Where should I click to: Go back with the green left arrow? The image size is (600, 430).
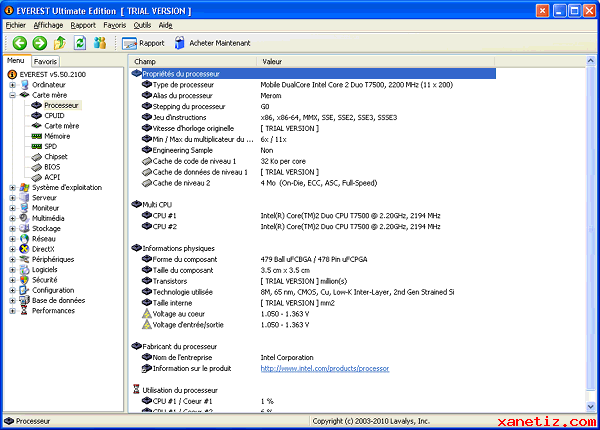(x=20, y=43)
